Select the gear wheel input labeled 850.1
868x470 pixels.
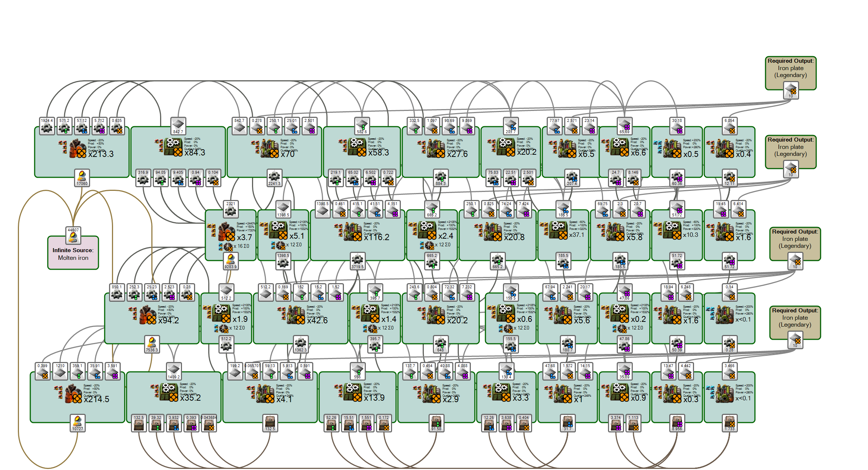117,292
